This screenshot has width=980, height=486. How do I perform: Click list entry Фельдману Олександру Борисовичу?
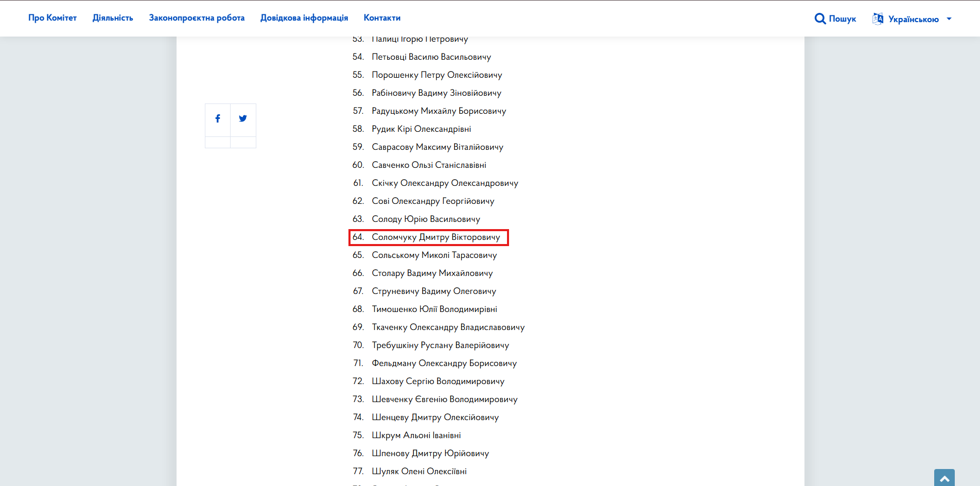pos(444,363)
